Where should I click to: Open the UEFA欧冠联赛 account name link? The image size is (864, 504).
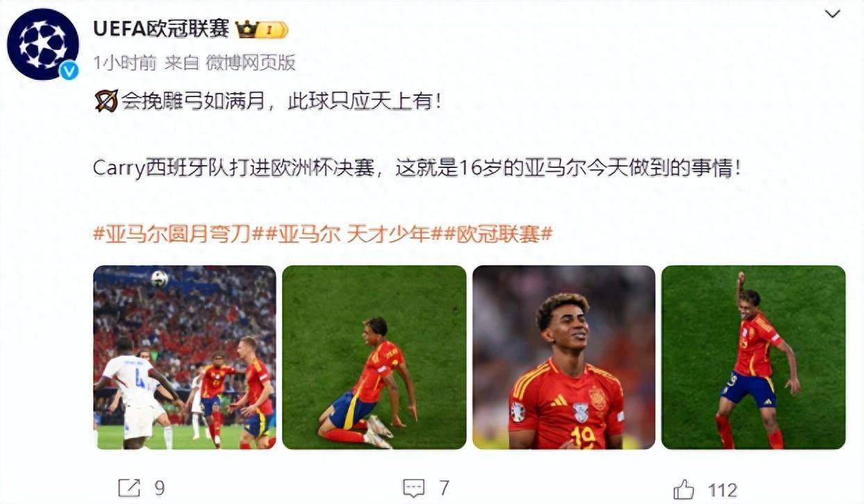click(x=161, y=29)
